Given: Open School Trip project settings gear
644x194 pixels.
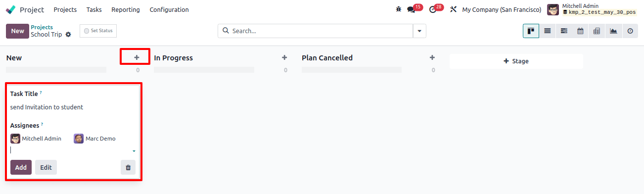Looking at the screenshot, I should click(x=68, y=35).
